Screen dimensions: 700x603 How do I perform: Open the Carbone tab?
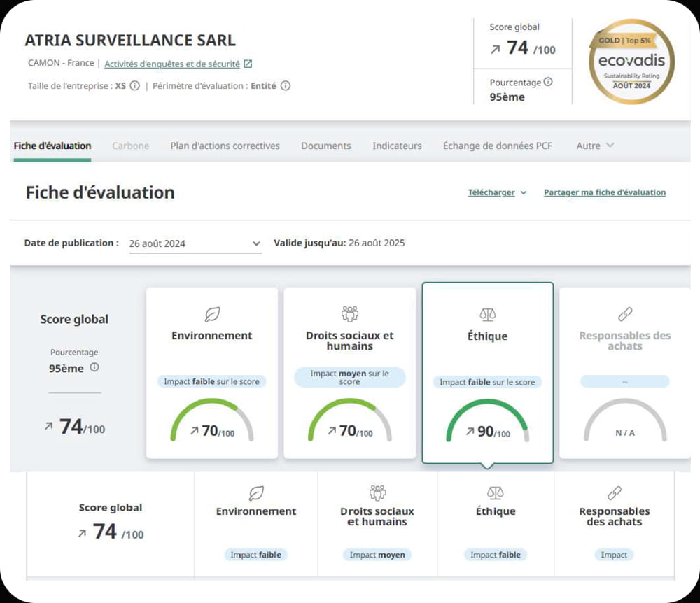coord(130,146)
